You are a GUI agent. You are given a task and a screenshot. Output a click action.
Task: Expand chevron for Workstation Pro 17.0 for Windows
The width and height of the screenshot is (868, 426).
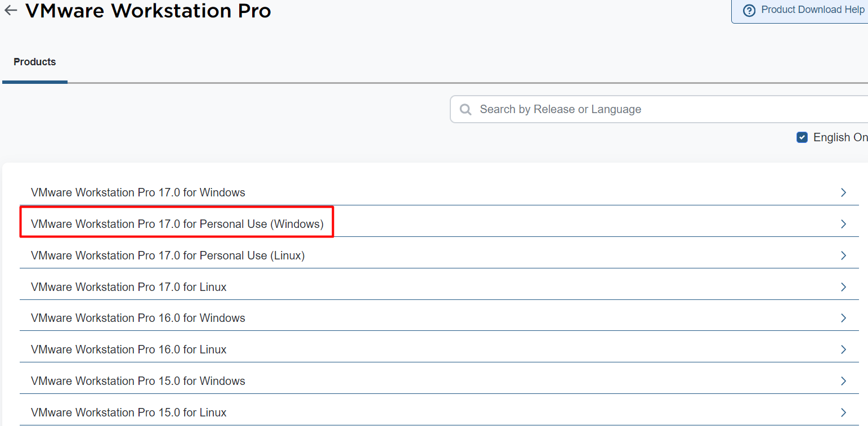(x=843, y=192)
